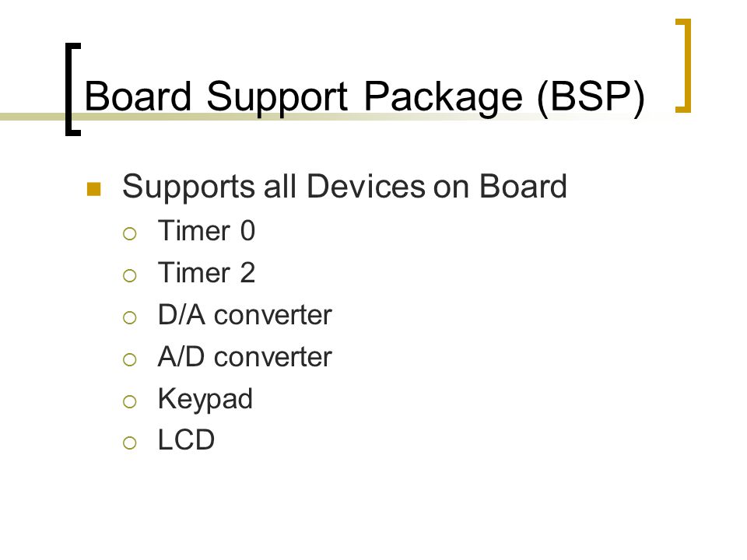Click the orange square bullet
The width and height of the screenshot is (747, 560).
click(x=94, y=189)
